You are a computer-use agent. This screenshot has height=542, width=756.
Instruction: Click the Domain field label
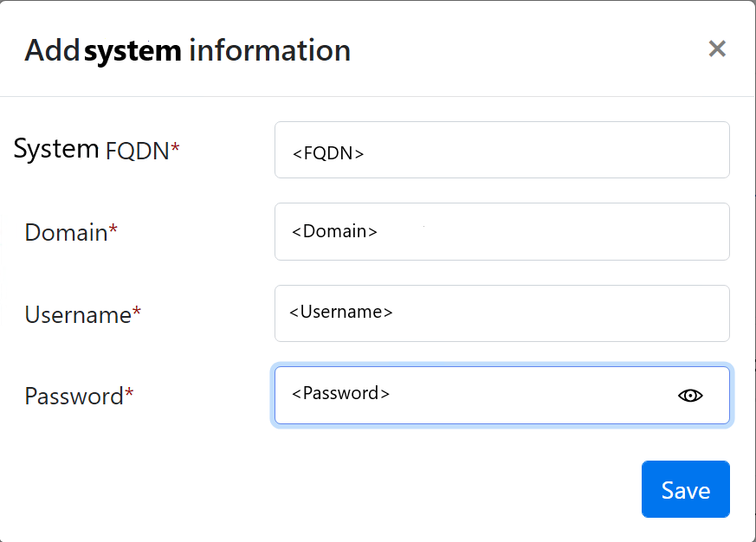click(66, 232)
